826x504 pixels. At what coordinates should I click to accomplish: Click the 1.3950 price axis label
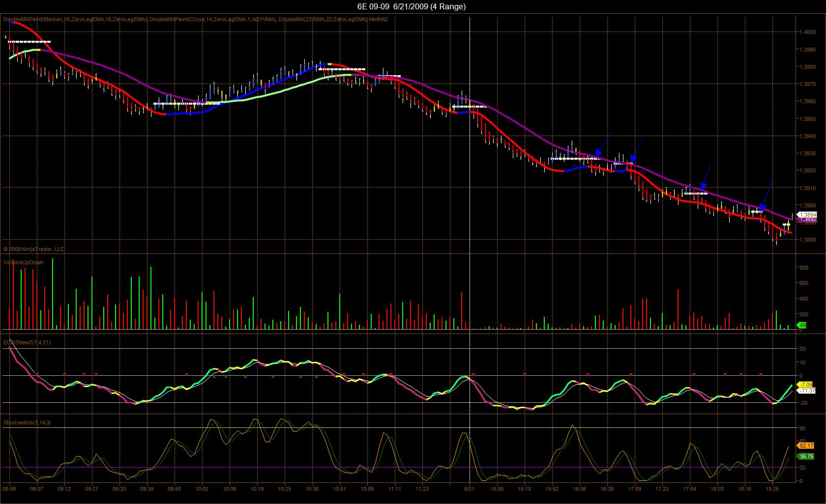point(807,119)
